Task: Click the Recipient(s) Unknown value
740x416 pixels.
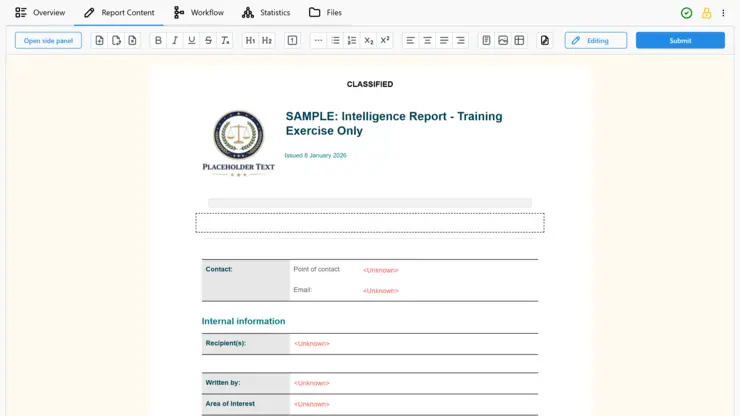Action: coord(311,344)
